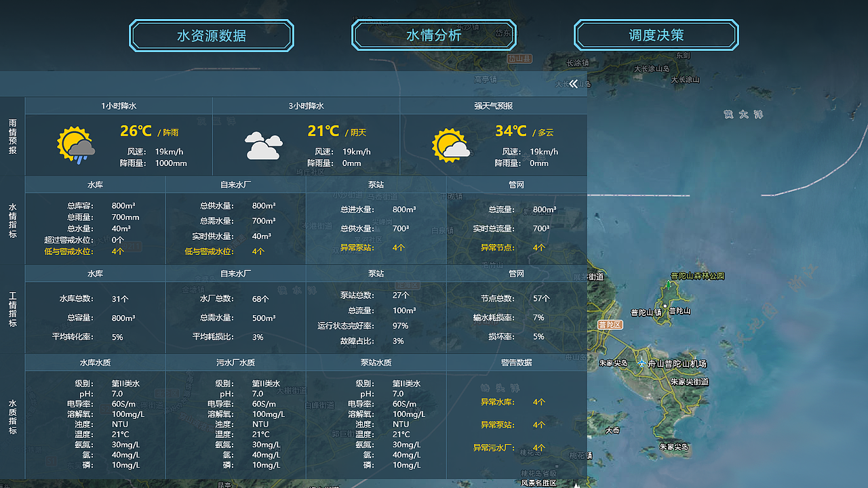Image resolution: width=868 pixels, height=488 pixels.
Task: Click the airport icon at 舟山普陀山机场
Action: (642, 363)
